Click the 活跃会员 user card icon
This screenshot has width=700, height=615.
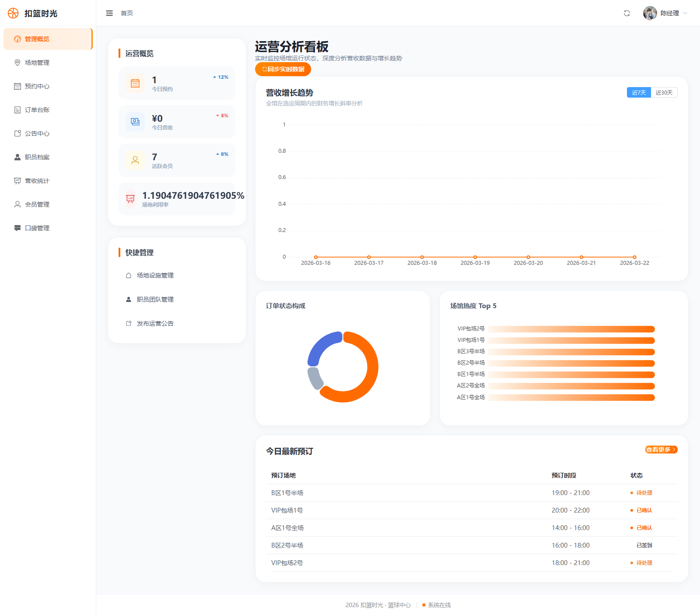pyautogui.click(x=135, y=160)
